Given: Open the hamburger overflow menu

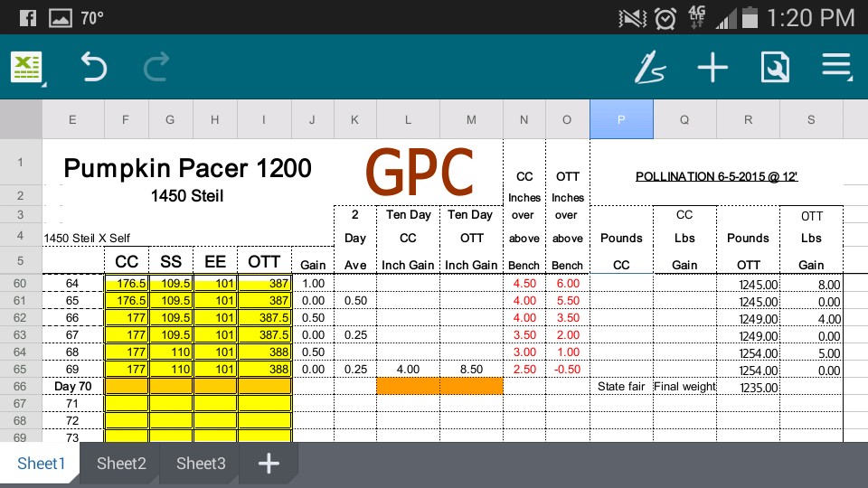Looking at the screenshot, I should tap(836, 68).
